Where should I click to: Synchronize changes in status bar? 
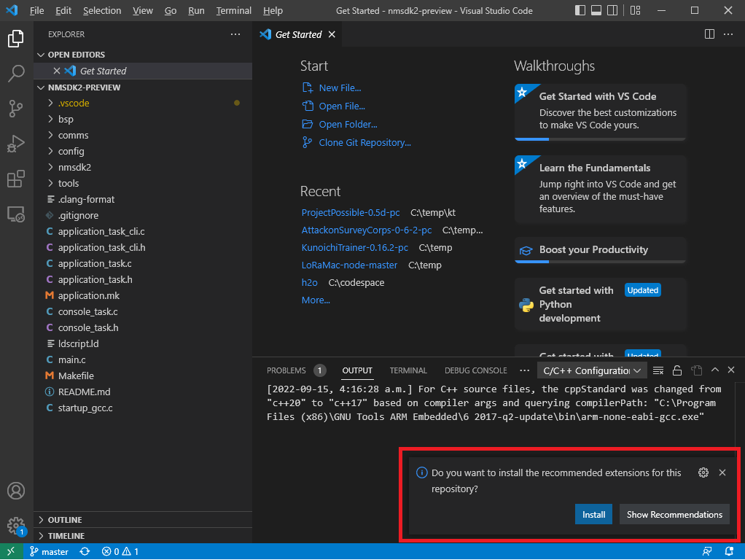[x=85, y=551]
